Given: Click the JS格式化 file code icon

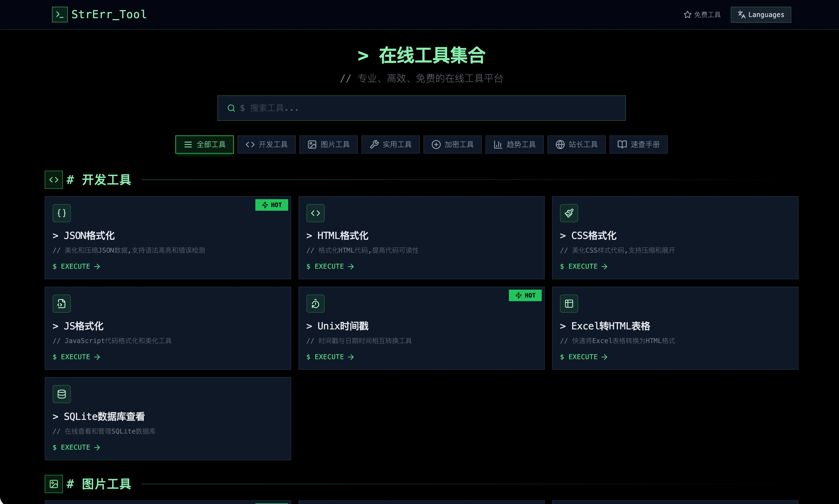Looking at the screenshot, I should [x=61, y=304].
